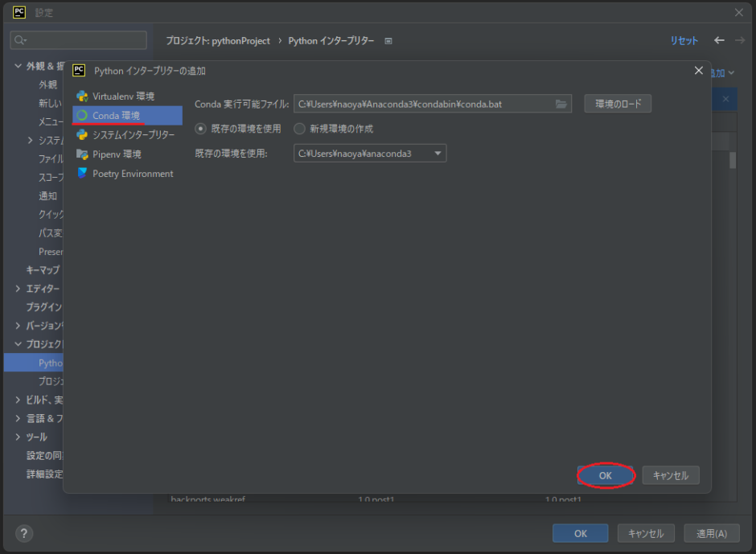
Task: Click the forward navigation arrow near リセット
Action: 740,40
